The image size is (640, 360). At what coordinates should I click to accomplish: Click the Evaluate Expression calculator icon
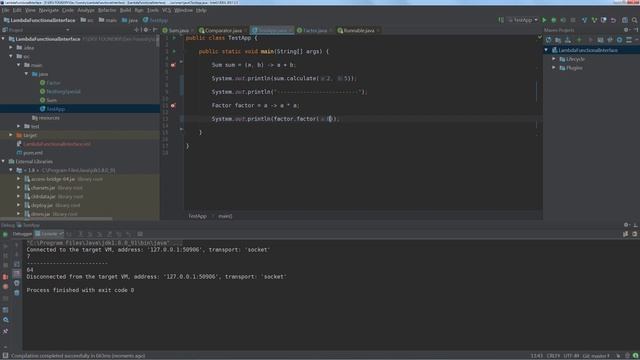(140, 234)
